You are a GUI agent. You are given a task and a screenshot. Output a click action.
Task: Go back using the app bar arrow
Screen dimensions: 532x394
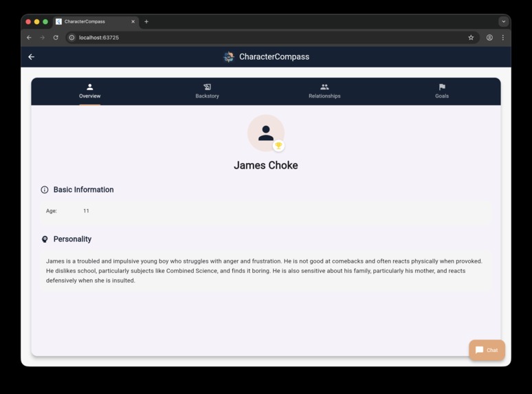(31, 56)
